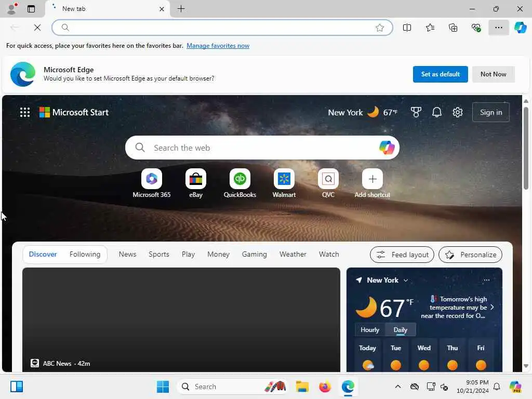The image size is (532, 399).
Task: Open the Weather category
Action: click(x=293, y=254)
